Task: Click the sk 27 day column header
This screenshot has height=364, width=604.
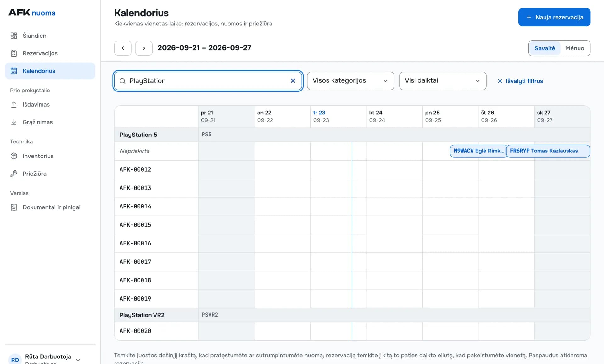Action: (x=562, y=116)
